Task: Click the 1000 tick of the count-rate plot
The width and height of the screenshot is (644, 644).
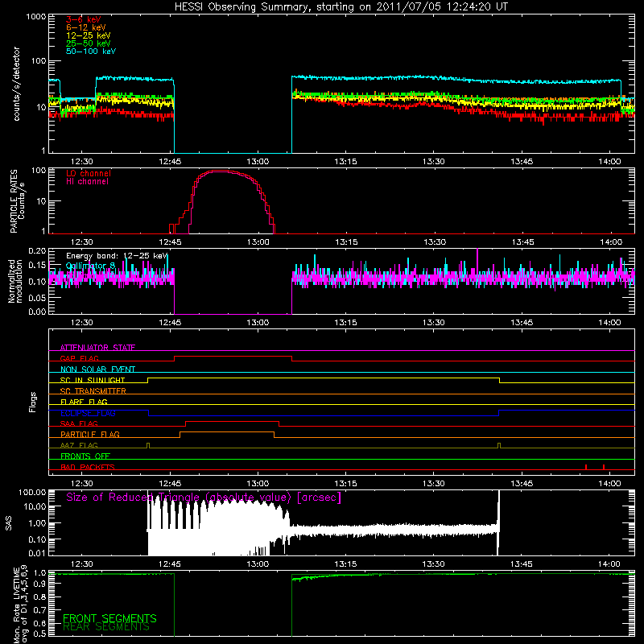Action: tap(35, 17)
